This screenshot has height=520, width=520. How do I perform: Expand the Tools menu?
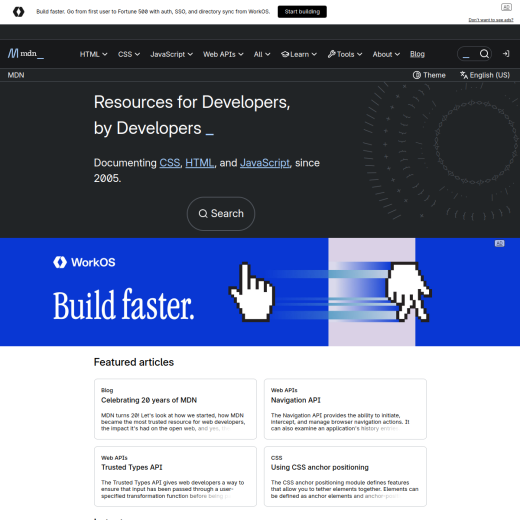[x=345, y=54]
